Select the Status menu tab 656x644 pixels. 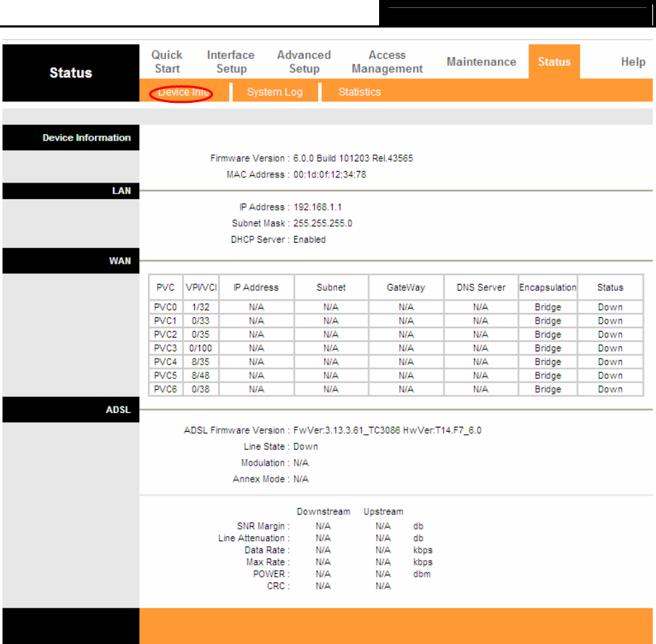[554, 62]
